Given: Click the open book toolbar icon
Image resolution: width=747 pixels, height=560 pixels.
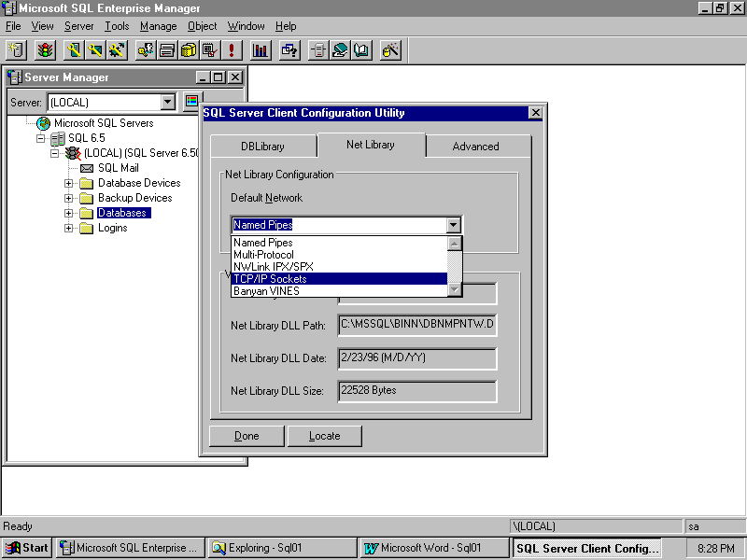Looking at the screenshot, I should click(362, 49).
